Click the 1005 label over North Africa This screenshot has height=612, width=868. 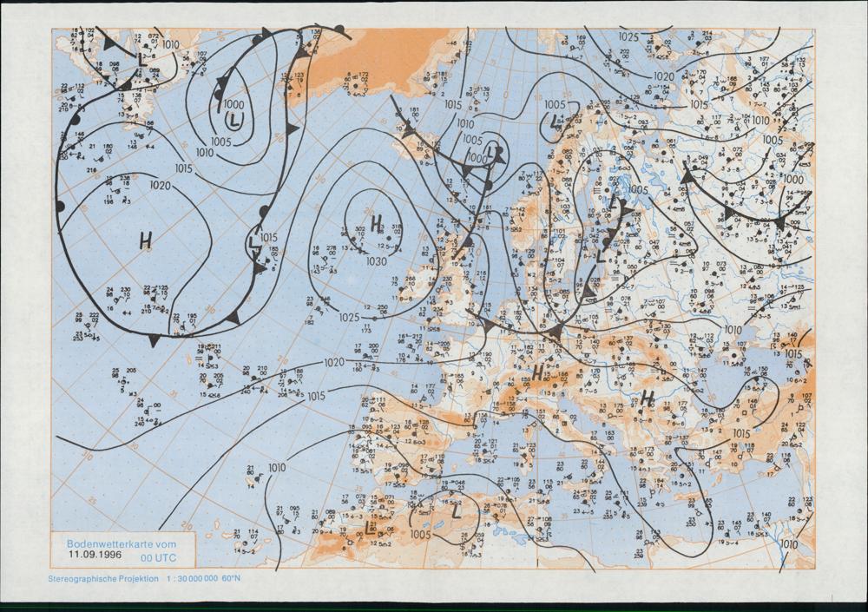click(420, 535)
